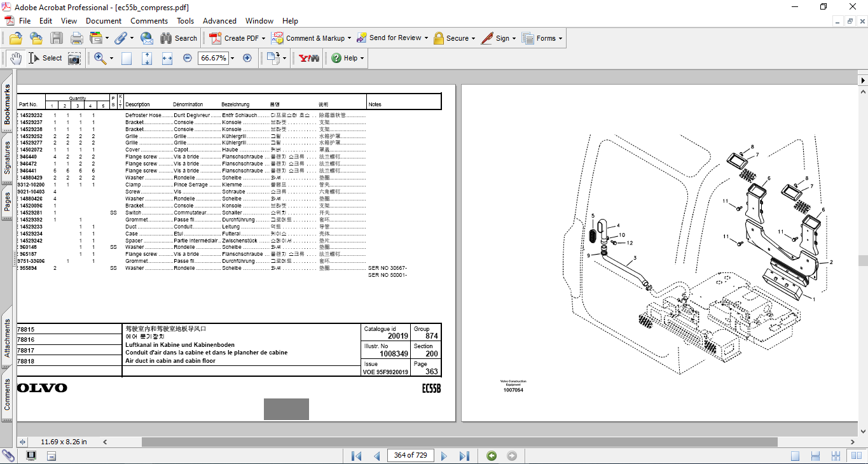Switch to Continuous page layout

tap(816, 456)
